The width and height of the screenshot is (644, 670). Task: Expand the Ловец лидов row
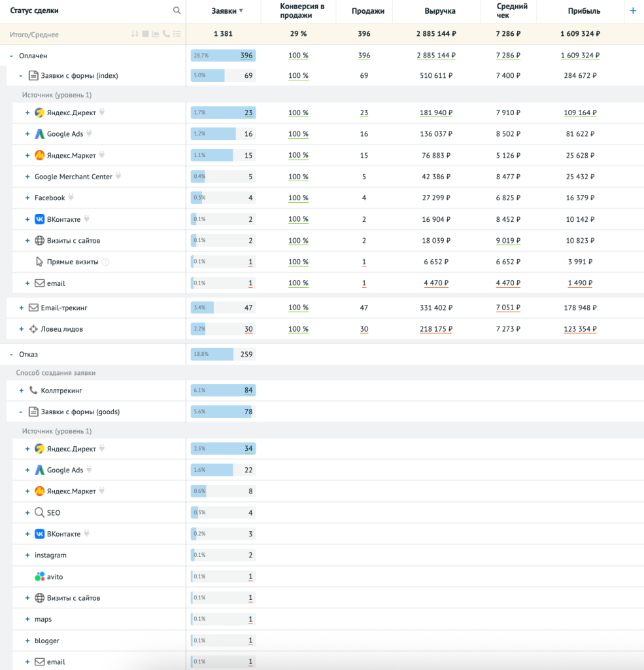tap(22, 329)
